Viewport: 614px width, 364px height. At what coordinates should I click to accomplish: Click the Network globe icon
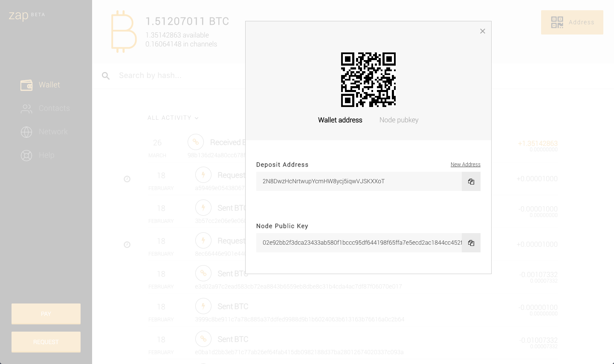pos(26,132)
